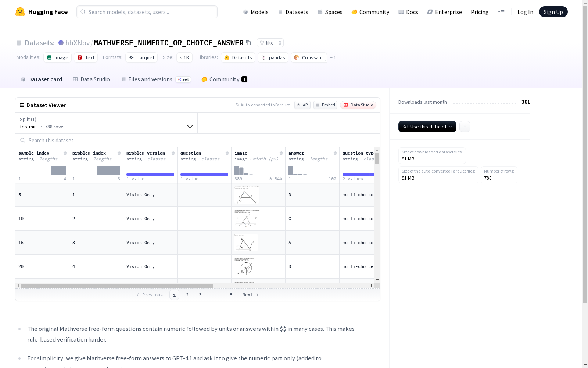Click the Sign Up button
The height and width of the screenshot is (368, 588).
[x=553, y=12]
